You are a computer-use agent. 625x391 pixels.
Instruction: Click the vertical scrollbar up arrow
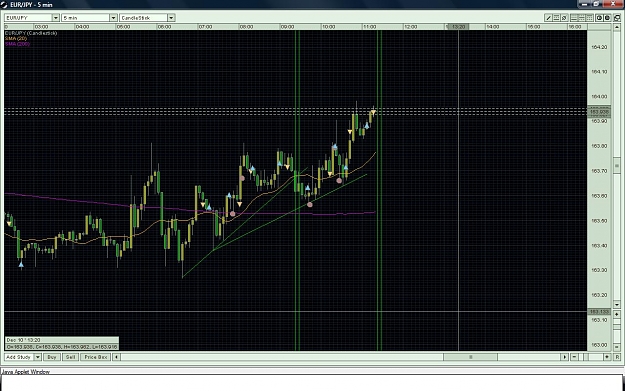(617, 27)
